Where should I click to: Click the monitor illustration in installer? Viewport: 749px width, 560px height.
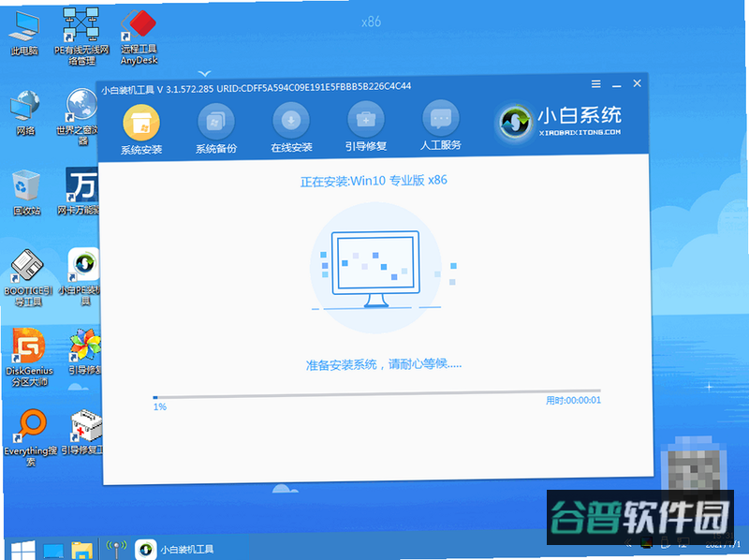point(375,268)
